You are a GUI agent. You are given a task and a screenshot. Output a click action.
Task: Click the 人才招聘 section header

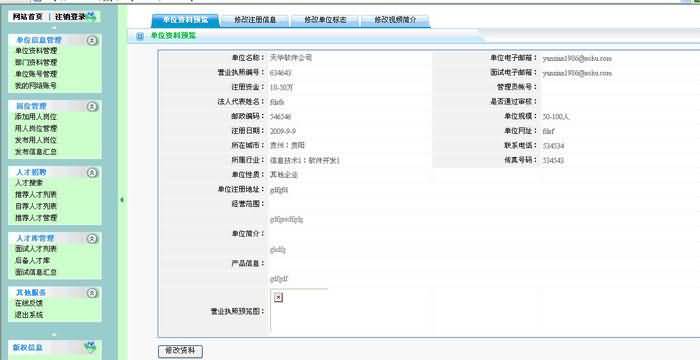click(x=32, y=172)
